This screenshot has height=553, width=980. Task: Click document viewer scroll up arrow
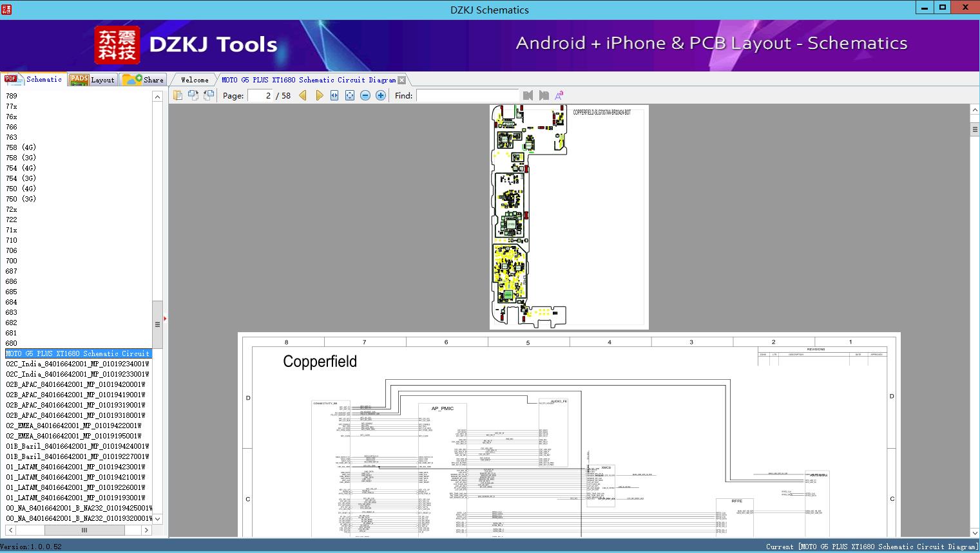(x=974, y=111)
